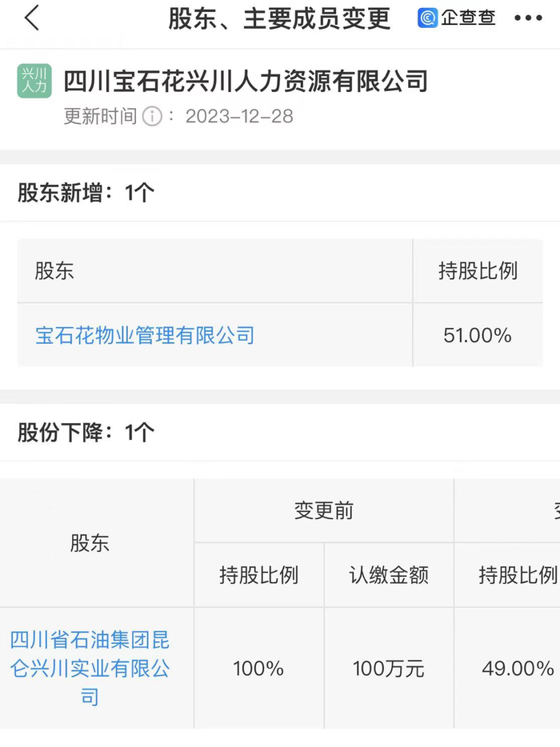Open 宝石花物业管理有限公司 shareholder link
Image resolution: width=560 pixels, height=747 pixels.
click(x=145, y=335)
